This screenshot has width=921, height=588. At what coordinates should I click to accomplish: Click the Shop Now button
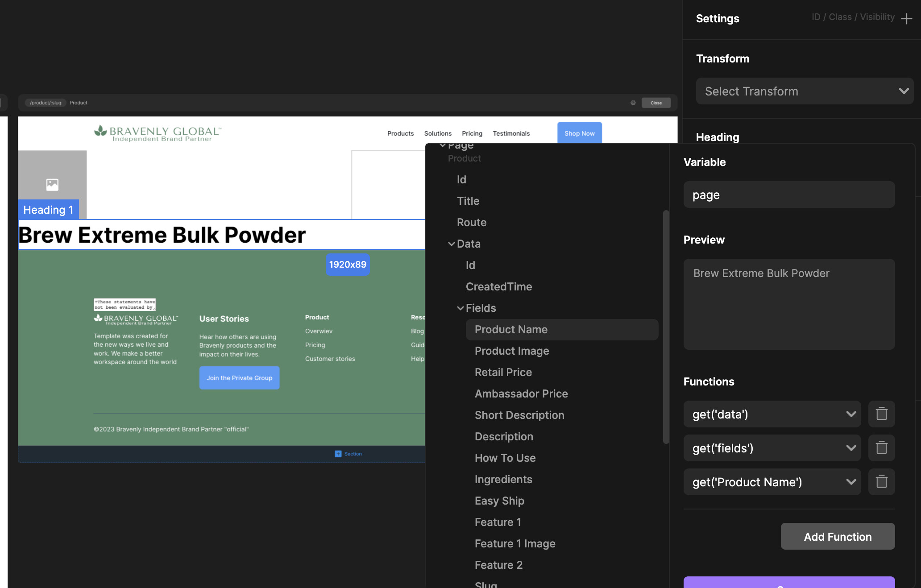click(x=579, y=133)
